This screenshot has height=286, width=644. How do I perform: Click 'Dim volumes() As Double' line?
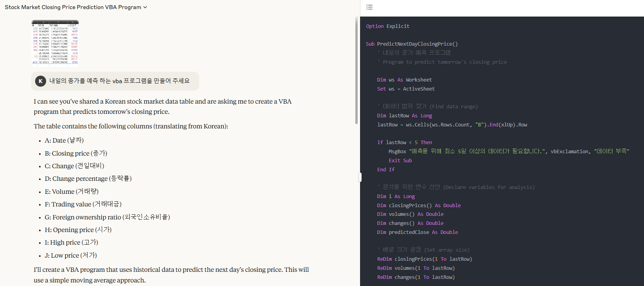[x=410, y=214]
